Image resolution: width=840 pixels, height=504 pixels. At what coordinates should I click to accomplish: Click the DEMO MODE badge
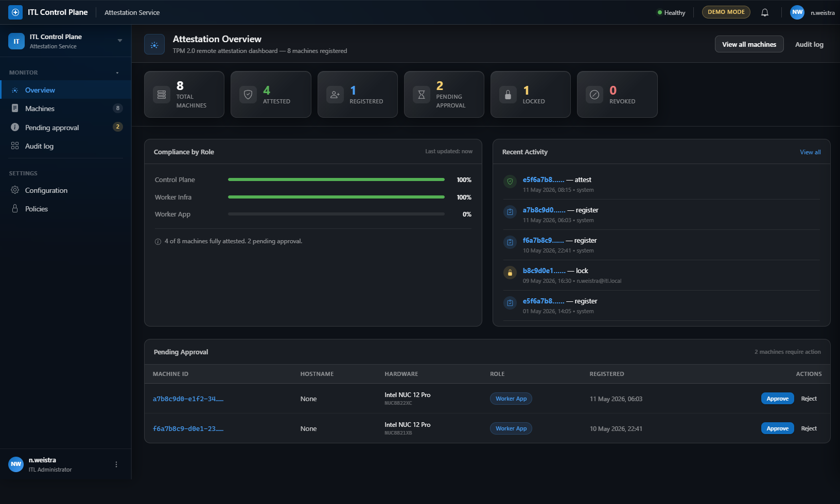click(x=726, y=12)
